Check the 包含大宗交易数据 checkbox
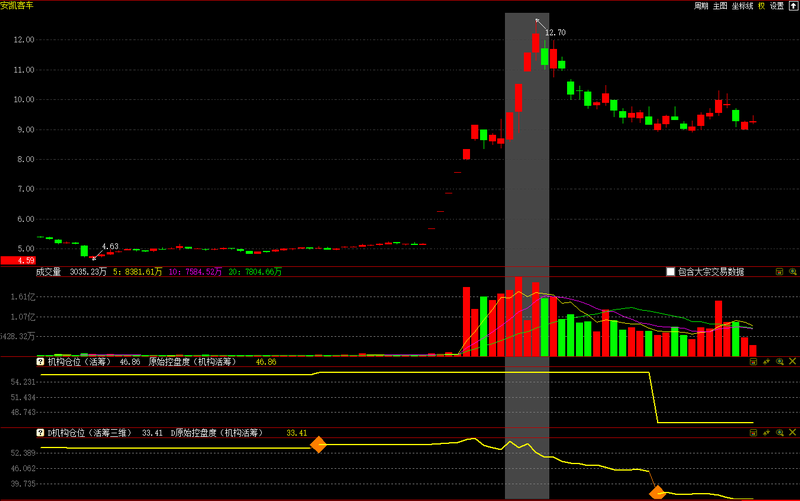This screenshot has height=501, width=800. [x=670, y=272]
